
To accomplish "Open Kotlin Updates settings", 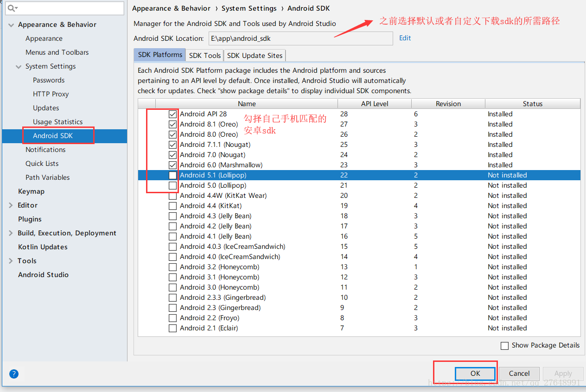I will (x=43, y=247).
